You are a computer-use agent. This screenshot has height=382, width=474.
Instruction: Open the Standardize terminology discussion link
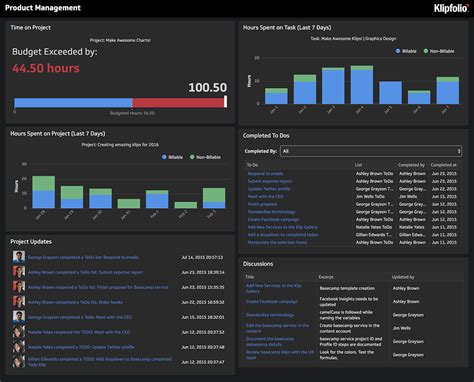coord(270,315)
